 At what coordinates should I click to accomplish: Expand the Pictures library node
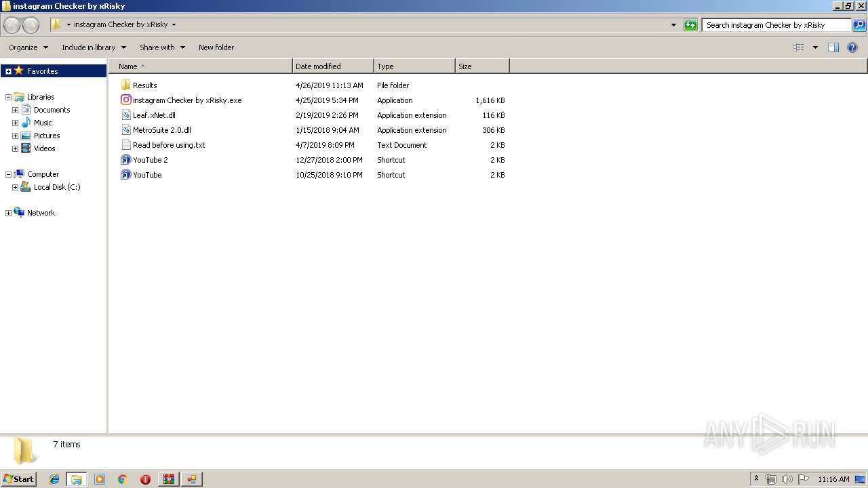(15, 136)
